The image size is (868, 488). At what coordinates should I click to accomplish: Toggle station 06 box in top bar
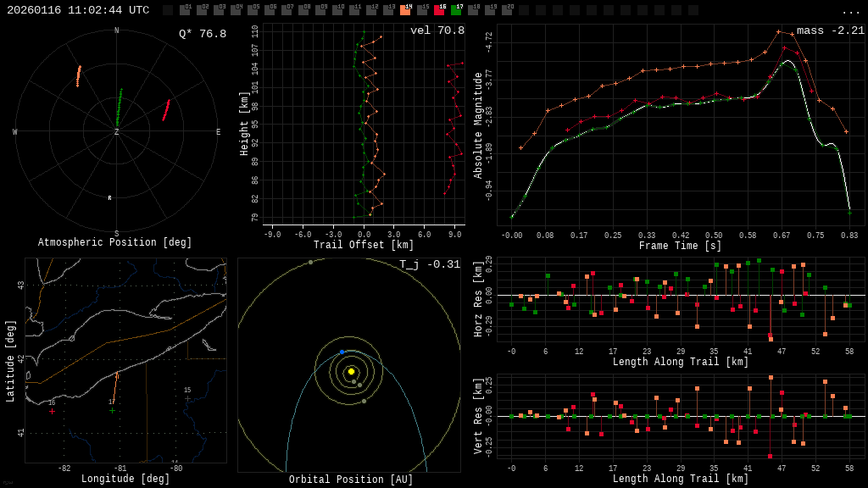[270, 10]
